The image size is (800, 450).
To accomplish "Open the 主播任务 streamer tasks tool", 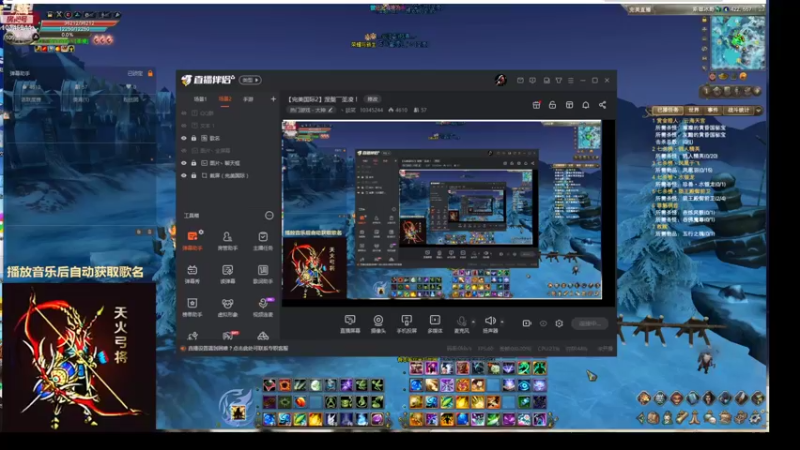I will [x=263, y=240].
